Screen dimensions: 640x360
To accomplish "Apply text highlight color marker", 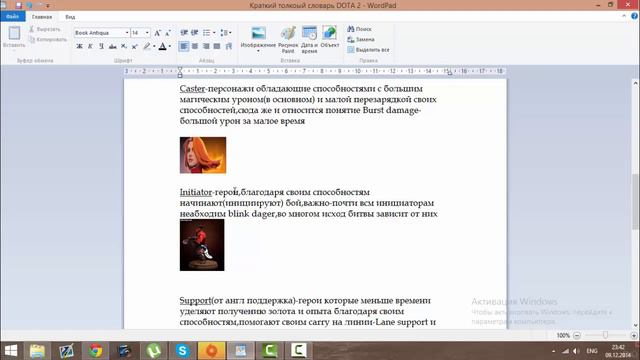I will coord(147,47).
